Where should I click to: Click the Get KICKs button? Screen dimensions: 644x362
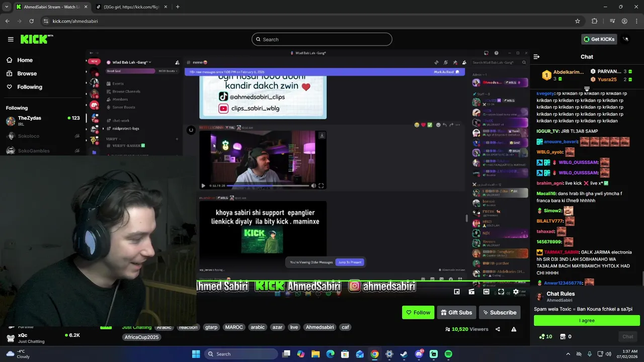click(599, 39)
